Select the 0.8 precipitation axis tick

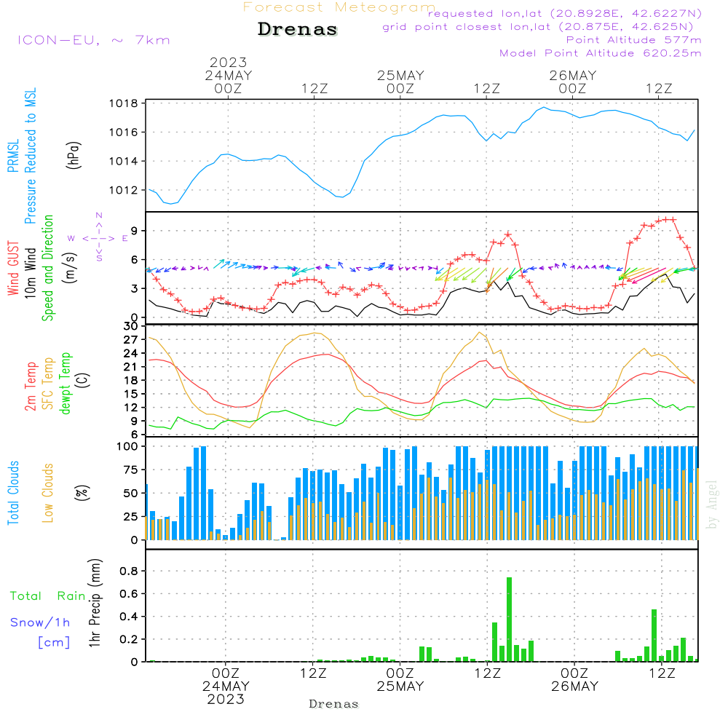[129, 571]
